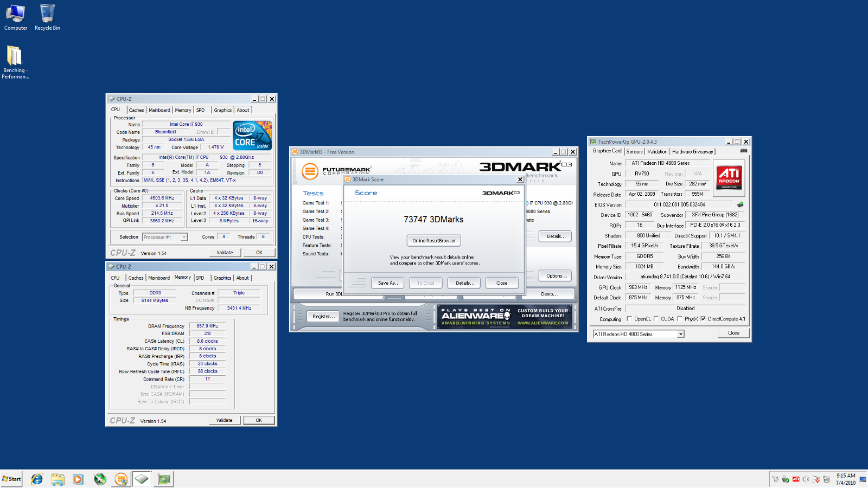Viewport: 868px width, 488px height.
Task: Click the CPU-Z taskbar button
Action: point(142,479)
